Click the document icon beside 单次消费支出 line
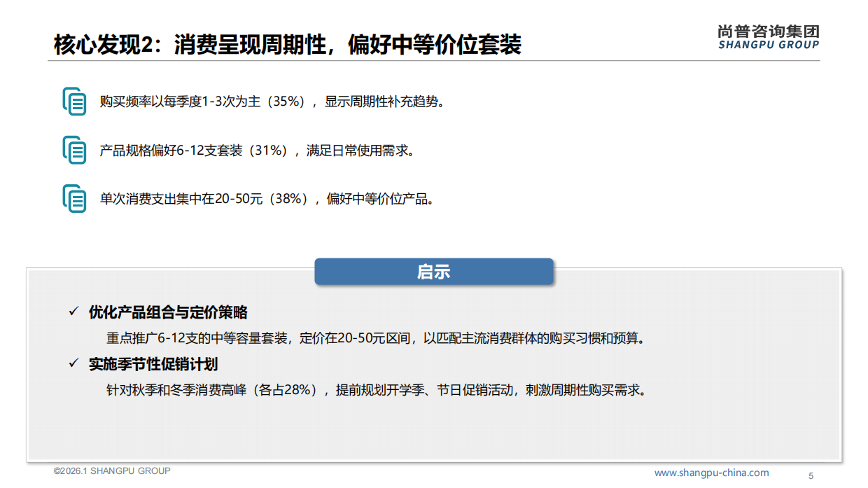Image resolution: width=868 pixels, height=488 pixels. tap(74, 199)
